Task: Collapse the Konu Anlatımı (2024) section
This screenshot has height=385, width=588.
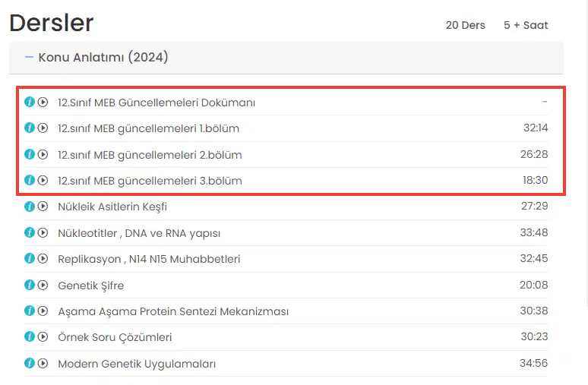Action: tap(103, 58)
